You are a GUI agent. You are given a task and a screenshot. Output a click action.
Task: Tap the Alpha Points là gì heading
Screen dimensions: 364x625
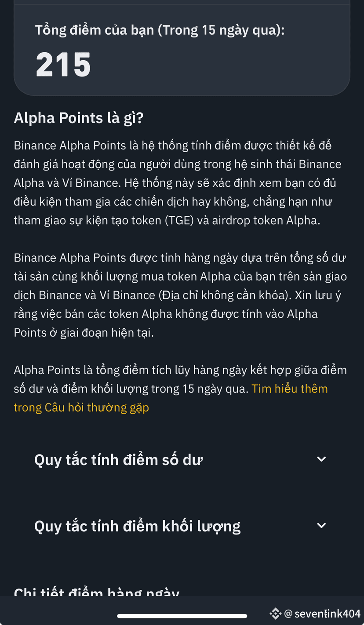coord(78,117)
